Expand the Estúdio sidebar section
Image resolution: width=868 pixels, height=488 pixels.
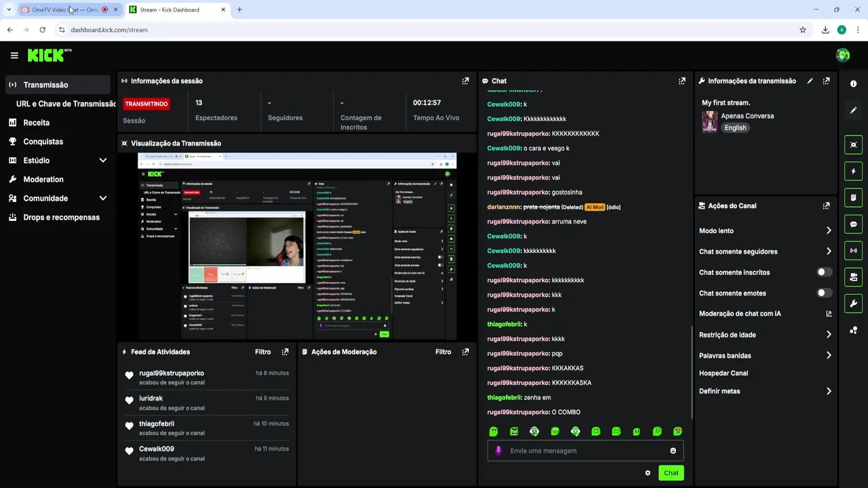(x=103, y=161)
